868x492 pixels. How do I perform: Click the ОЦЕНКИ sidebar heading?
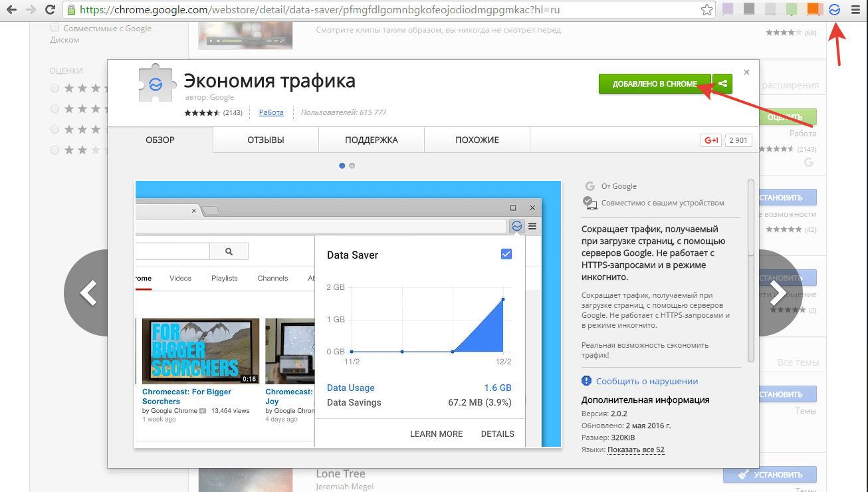tap(66, 70)
